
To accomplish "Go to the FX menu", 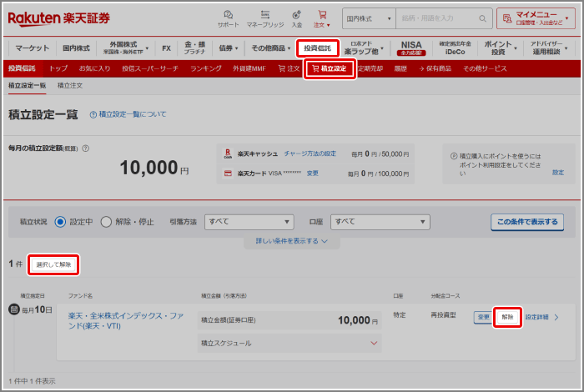I will pos(166,48).
